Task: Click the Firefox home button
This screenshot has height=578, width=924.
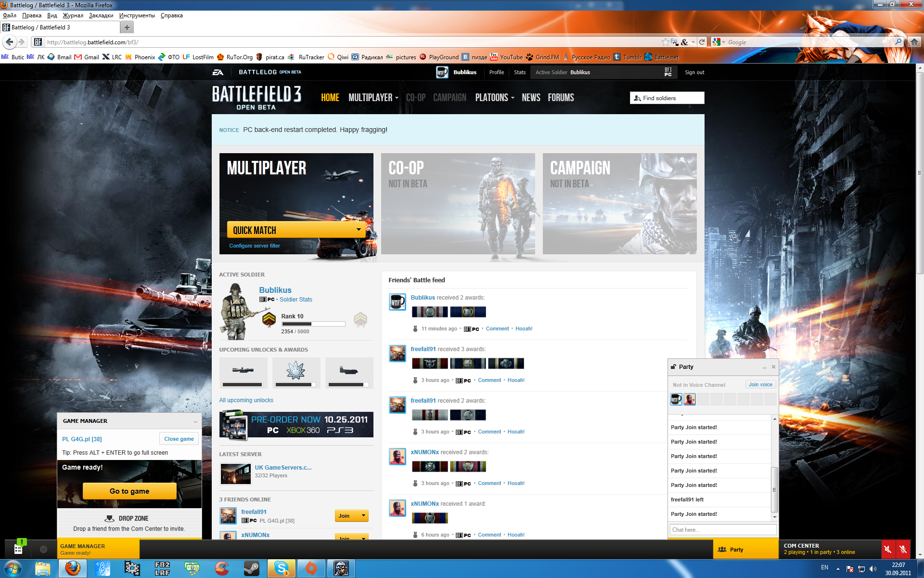Action: pyautogui.click(x=914, y=42)
